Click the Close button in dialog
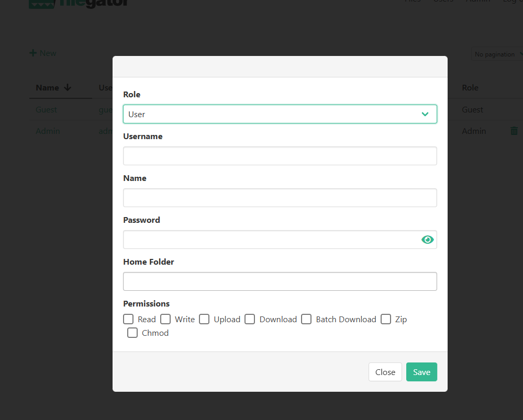 click(x=385, y=372)
